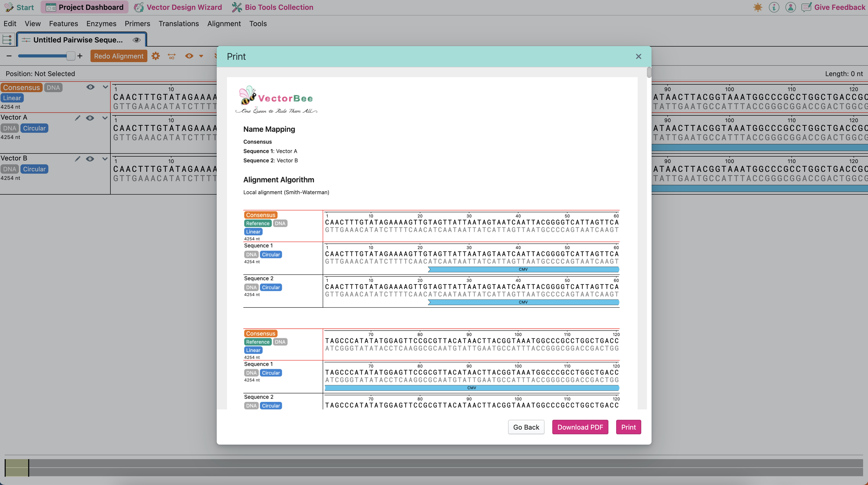
Task: Hide the Vector B sequence row
Action: click(x=90, y=159)
